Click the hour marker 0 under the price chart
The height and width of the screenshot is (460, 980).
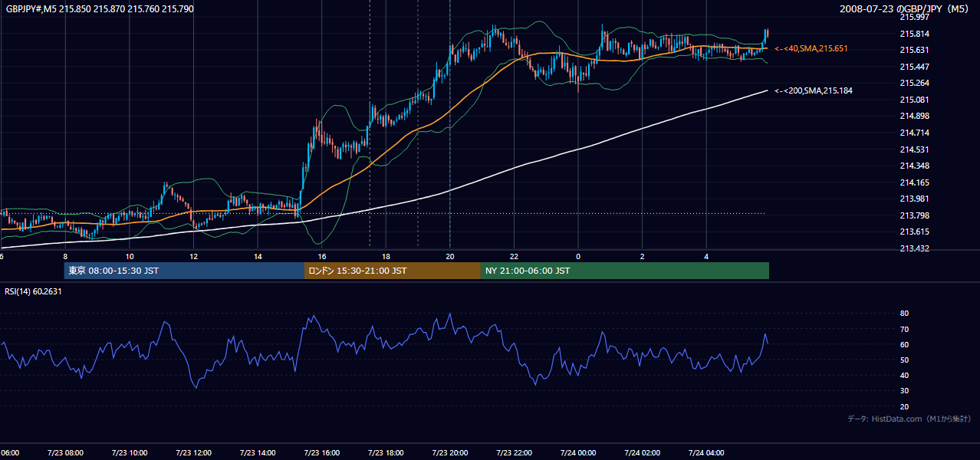tap(578, 257)
